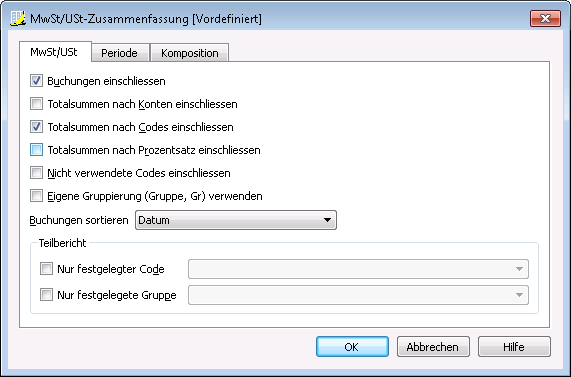Screen dimensions: 571x377
Task: Check Nicht verwendete Codes einschliessen
Action: pyautogui.click(x=36, y=173)
